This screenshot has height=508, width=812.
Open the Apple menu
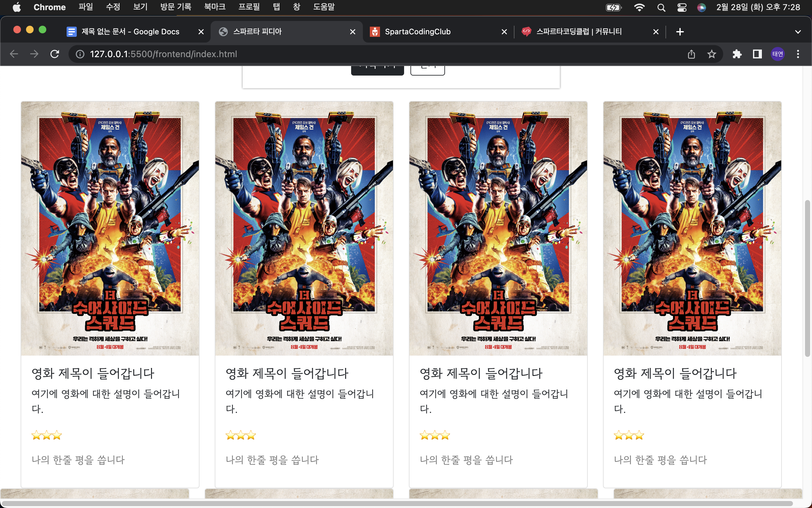17,7
